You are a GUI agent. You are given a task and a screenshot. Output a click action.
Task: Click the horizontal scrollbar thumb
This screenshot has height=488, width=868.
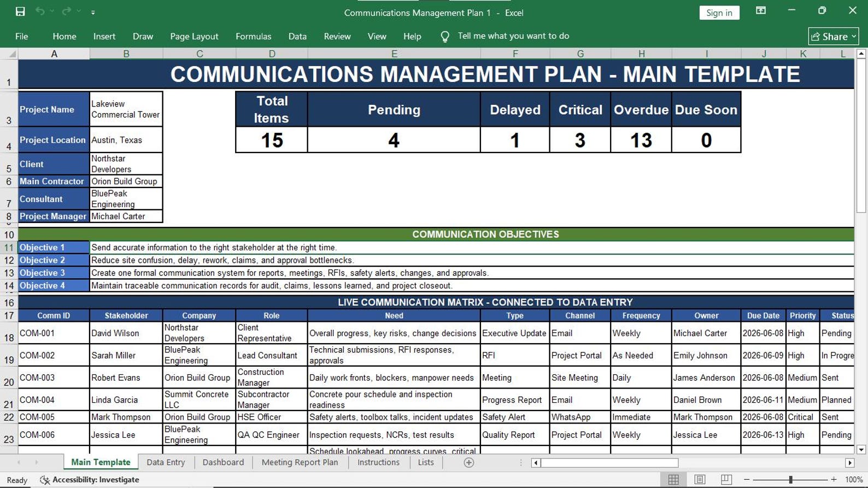click(x=609, y=463)
